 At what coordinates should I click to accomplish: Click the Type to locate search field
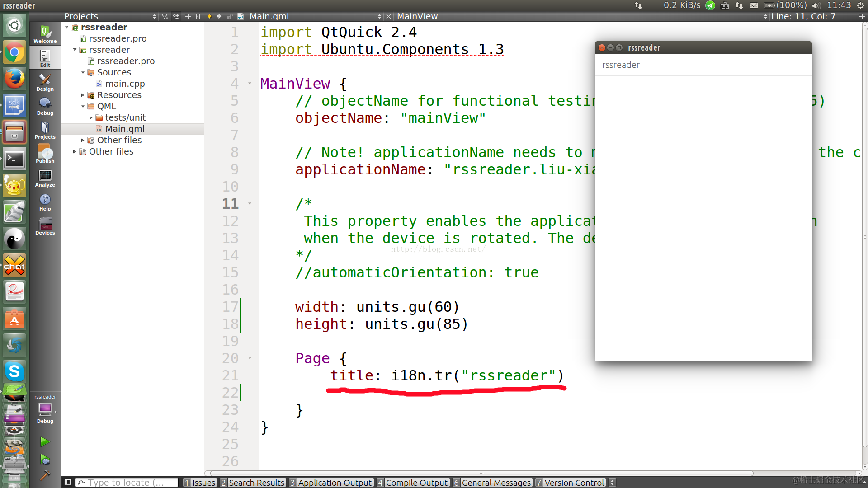[x=127, y=483]
